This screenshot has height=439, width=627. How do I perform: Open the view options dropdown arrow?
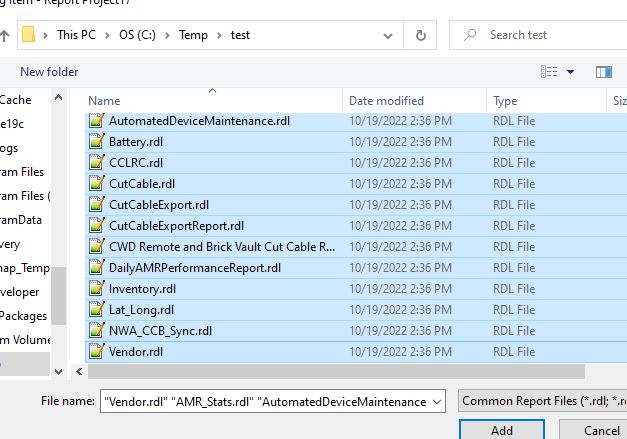pos(571,72)
